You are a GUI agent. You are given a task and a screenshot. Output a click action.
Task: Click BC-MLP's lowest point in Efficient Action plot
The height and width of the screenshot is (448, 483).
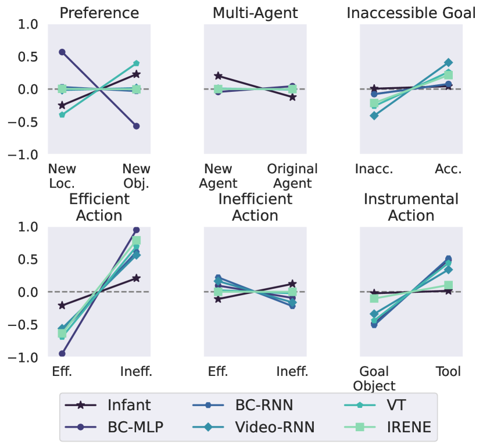click(62, 353)
